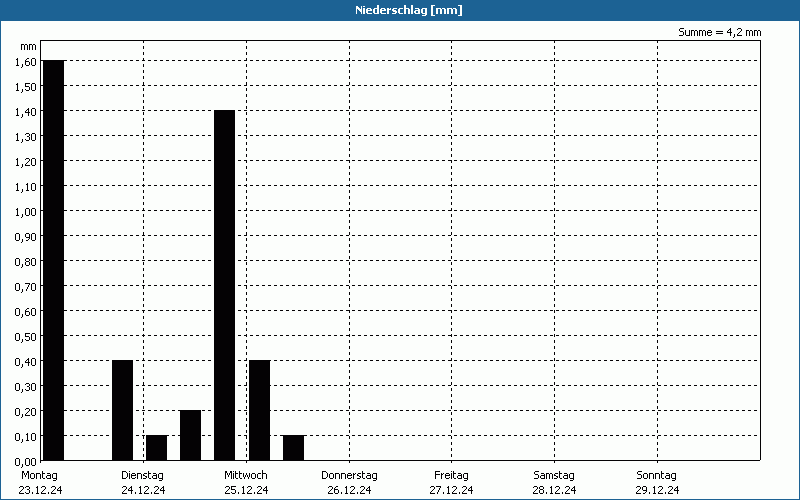Click the 0,80 y-axis value
This screenshot has height=500, width=800.
point(26,262)
